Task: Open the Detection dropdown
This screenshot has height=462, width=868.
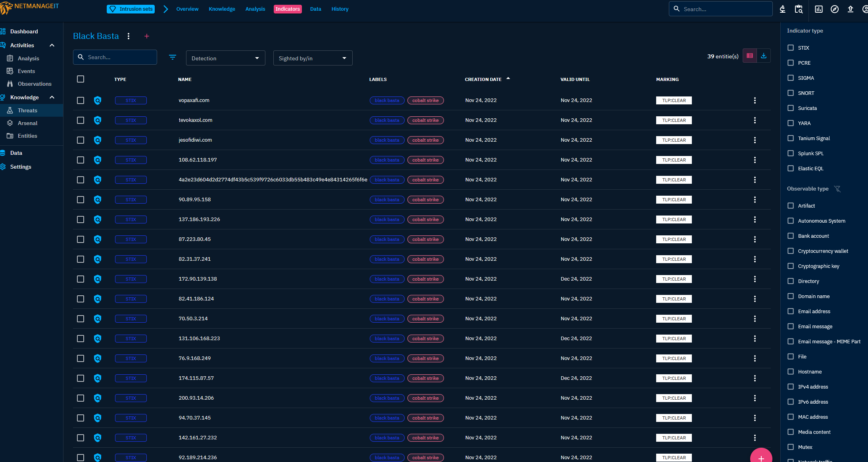Action: (225, 58)
